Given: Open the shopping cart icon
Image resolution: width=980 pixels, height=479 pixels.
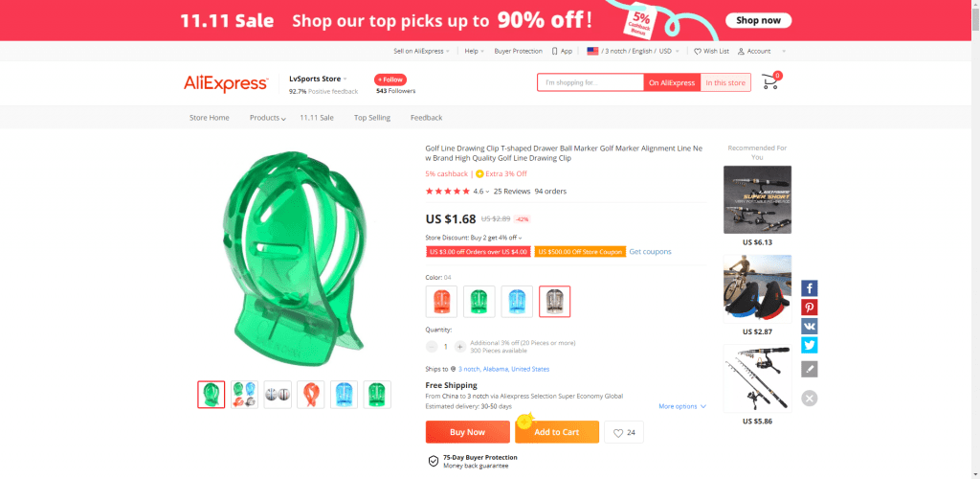Looking at the screenshot, I should pos(769,82).
